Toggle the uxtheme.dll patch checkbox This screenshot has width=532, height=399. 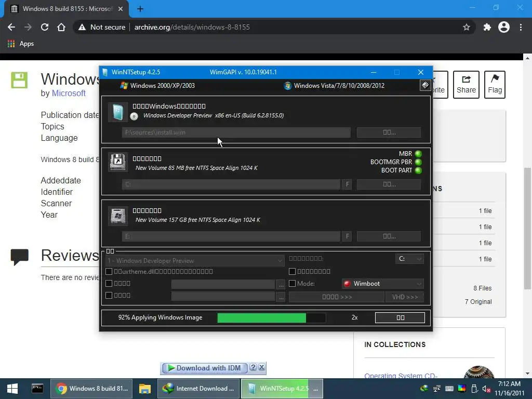pos(109,271)
